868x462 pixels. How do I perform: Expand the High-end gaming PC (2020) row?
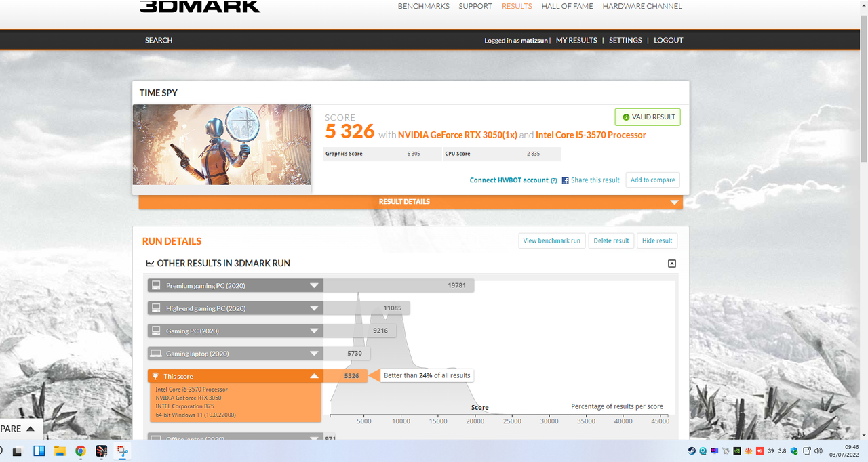coord(314,308)
